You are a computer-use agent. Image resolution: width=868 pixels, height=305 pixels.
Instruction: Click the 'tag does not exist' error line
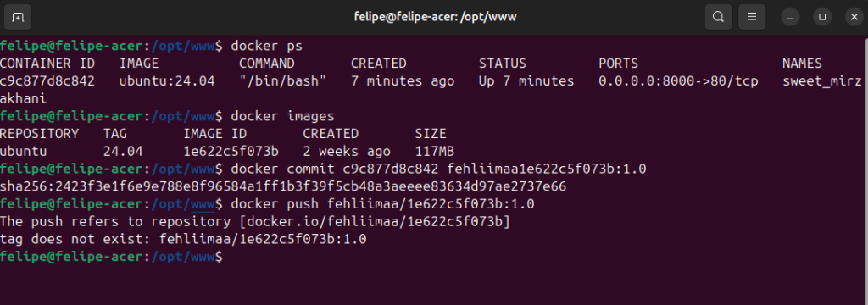tap(183, 240)
